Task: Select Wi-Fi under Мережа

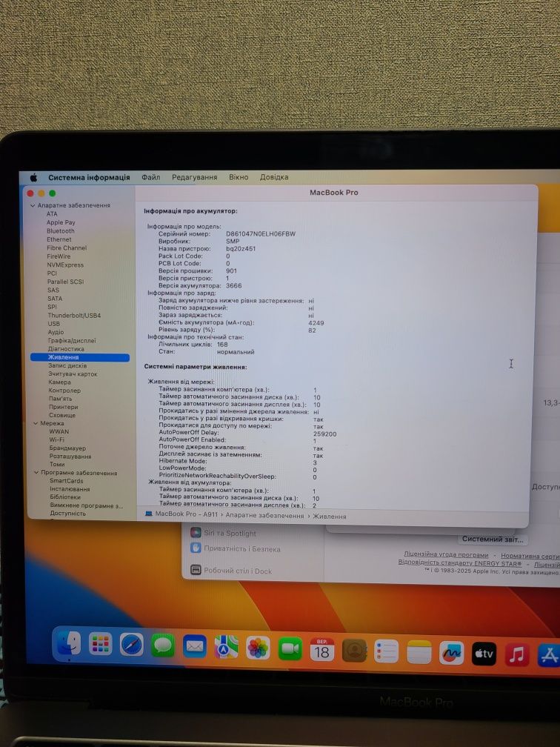Action: [x=56, y=439]
